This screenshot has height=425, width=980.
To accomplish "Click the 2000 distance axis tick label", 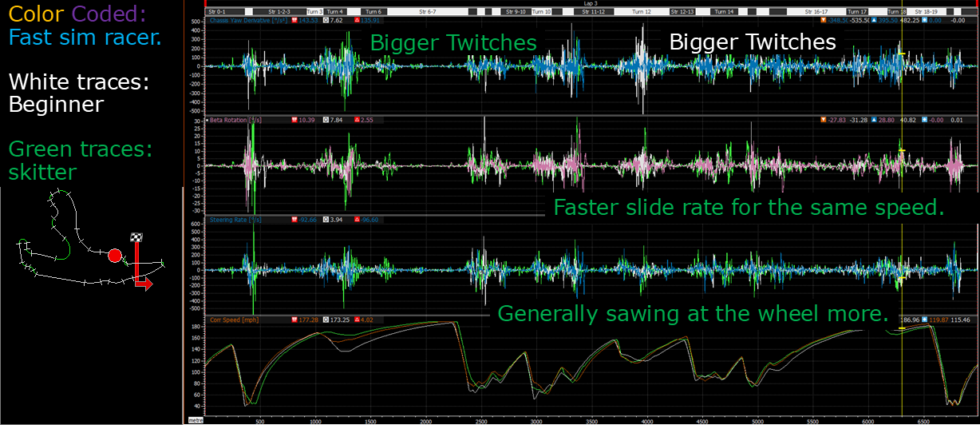I will coord(425,419).
